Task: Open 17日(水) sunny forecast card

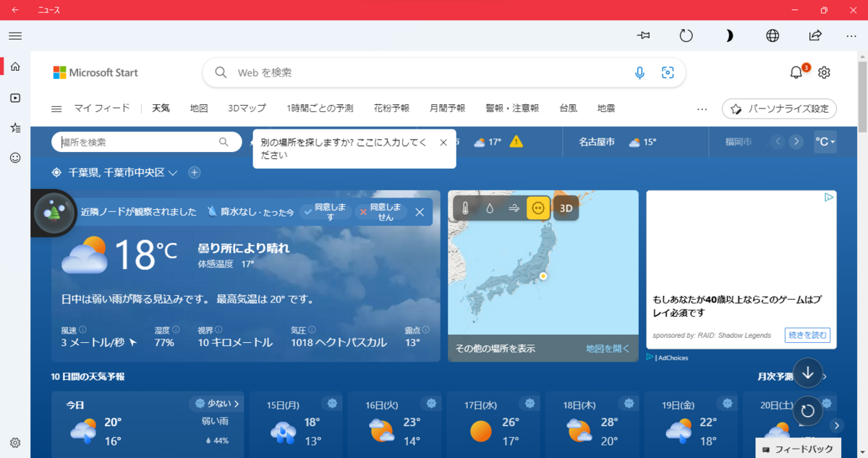Action: click(493, 425)
